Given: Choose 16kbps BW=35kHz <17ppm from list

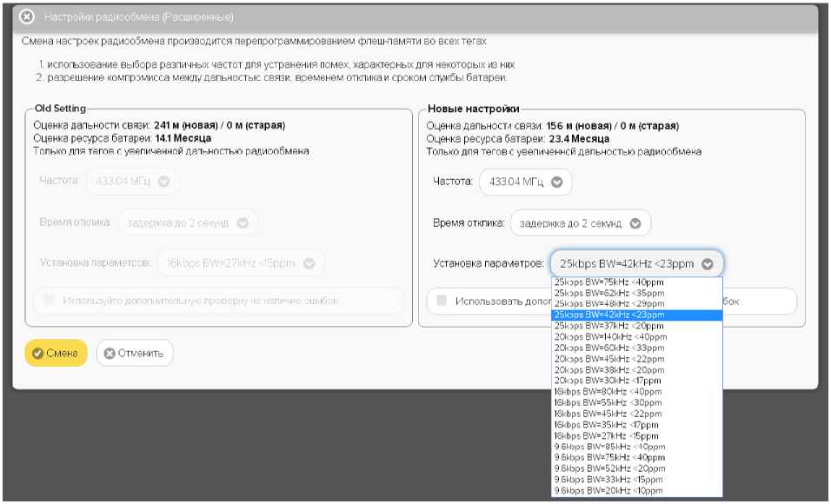Looking at the screenshot, I should (637, 425).
